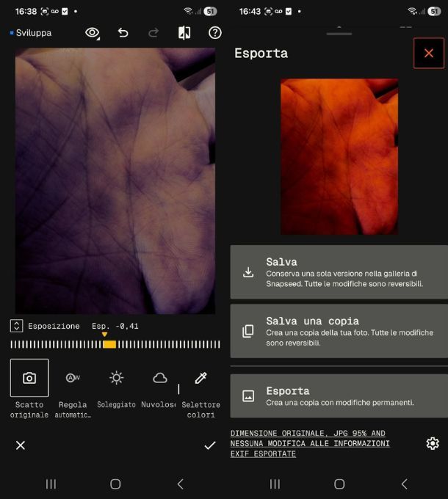
Task: Confirm edits with the checkmark
Action: click(210, 445)
